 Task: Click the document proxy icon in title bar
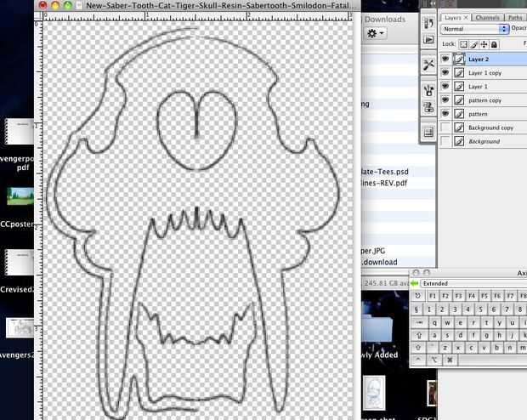pyautogui.click(x=79, y=5)
